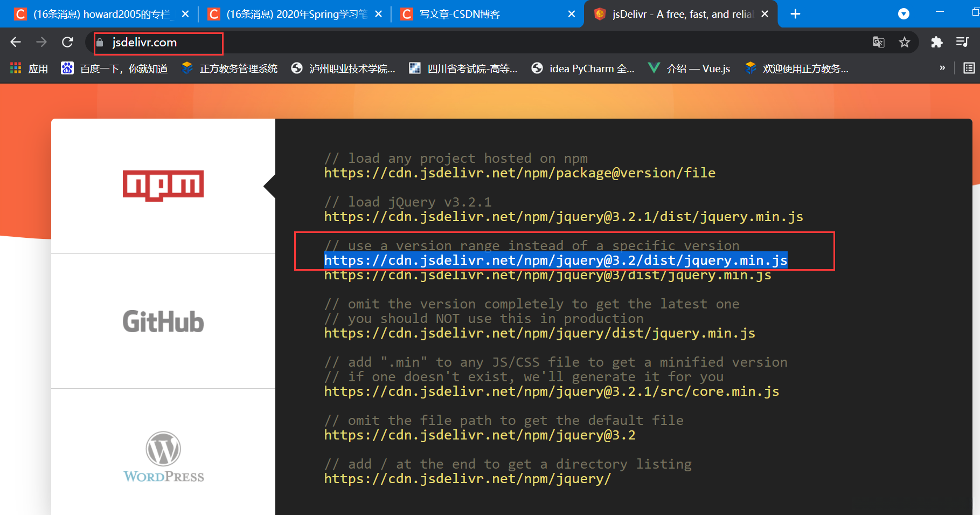Click "add / at the end" comment line
Viewport: 980px width, 515px height.
pos(508,464)
